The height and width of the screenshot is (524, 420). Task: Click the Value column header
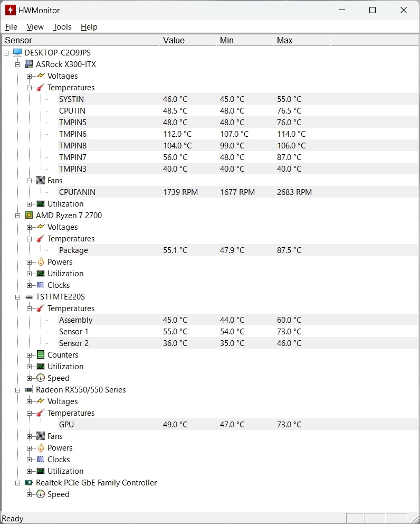point(188,40)
